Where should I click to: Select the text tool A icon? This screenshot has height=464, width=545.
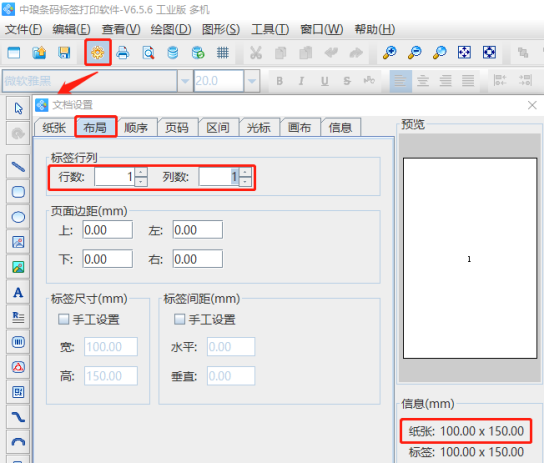coord(18,292)
